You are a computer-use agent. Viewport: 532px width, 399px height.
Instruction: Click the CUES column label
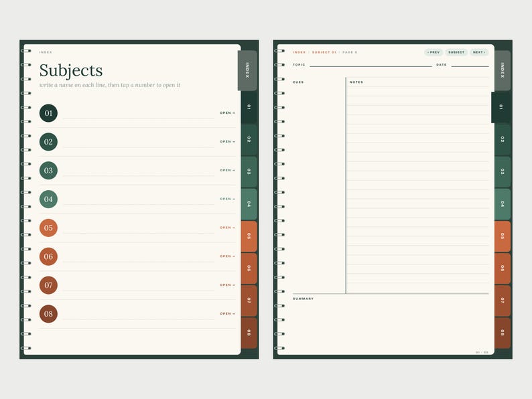click(298, 82)
